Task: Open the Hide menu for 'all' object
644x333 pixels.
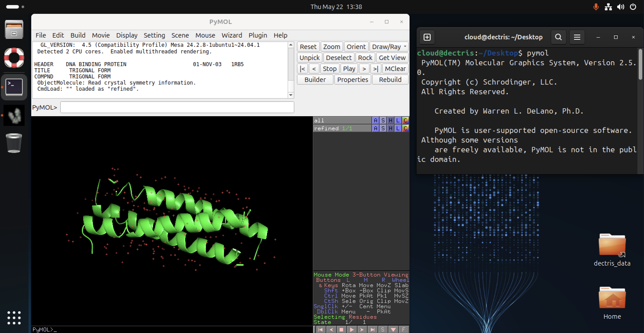Action: pos(390,120)
